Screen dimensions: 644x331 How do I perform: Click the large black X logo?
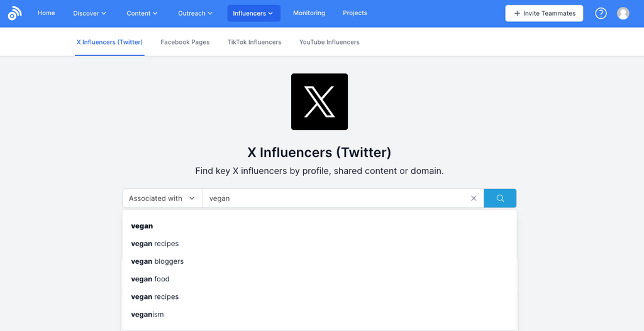319,102
